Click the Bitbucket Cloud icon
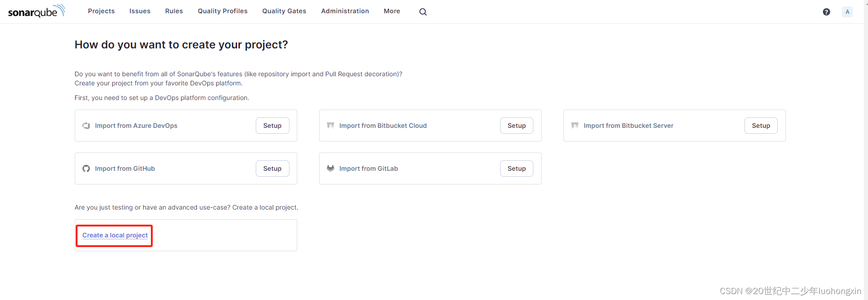868x300 pixels. pyautogui.click(x=331, y=126)
